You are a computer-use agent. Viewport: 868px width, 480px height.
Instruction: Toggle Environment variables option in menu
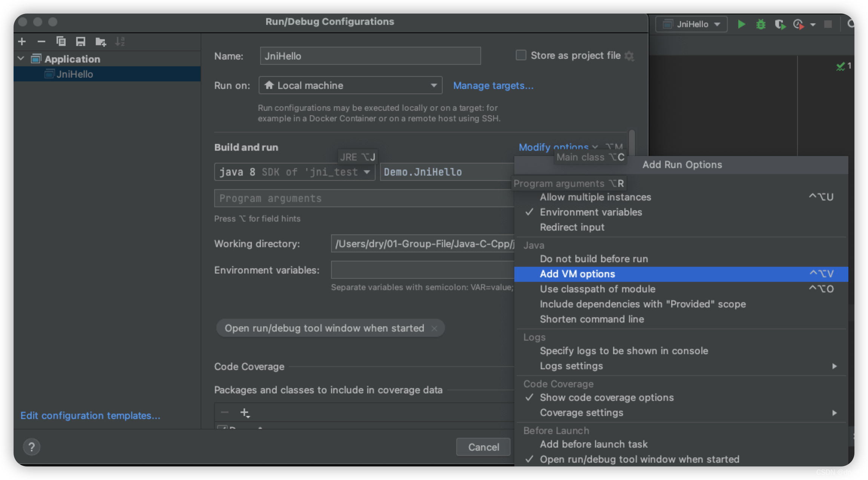pyautogui.click(x=681, y=212)
